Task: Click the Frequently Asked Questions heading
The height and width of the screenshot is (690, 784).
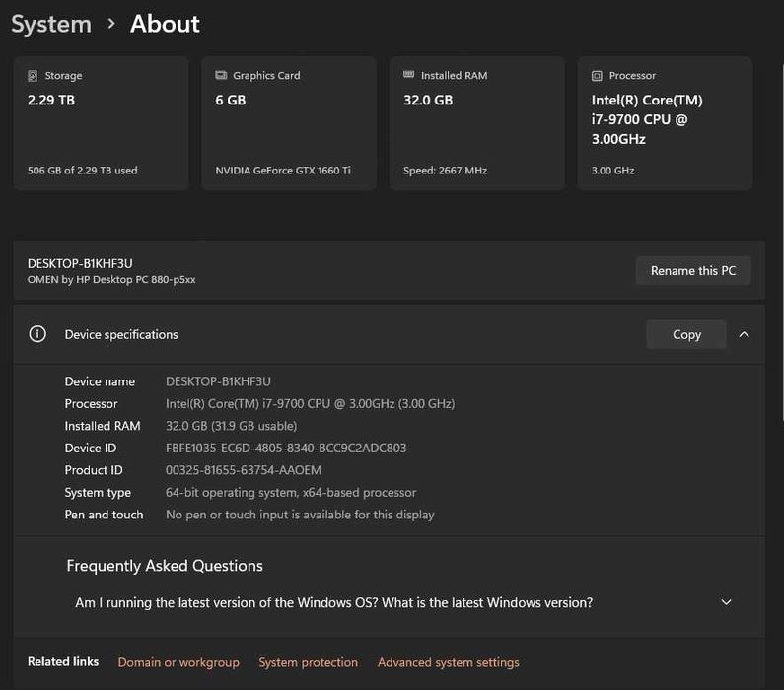Action: (165, 566)
